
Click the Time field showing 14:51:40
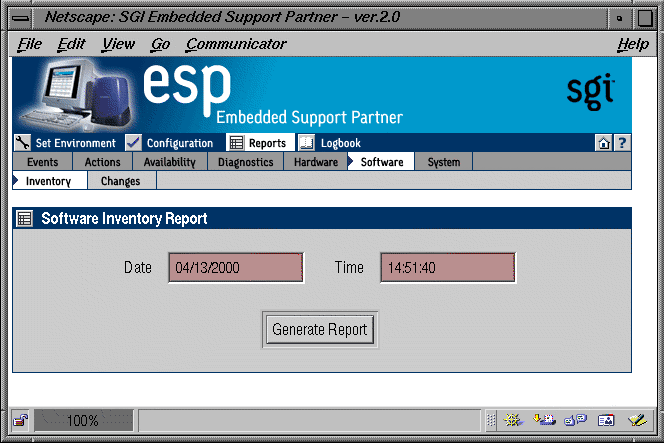point(448,268)
